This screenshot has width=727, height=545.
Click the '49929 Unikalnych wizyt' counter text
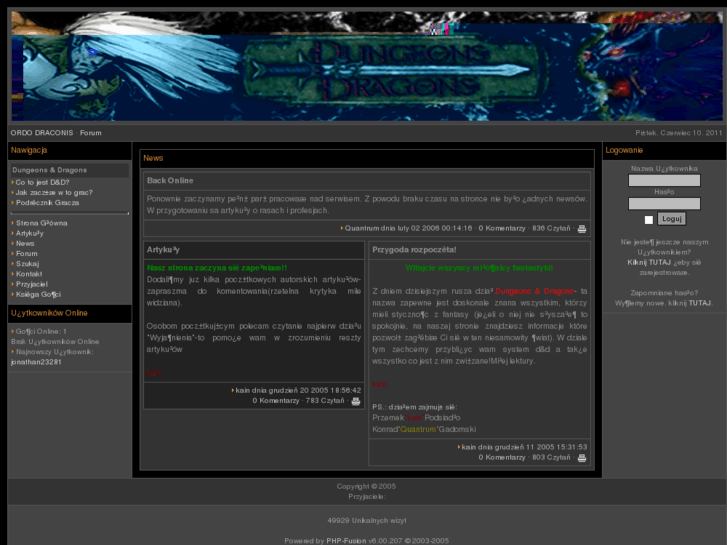(367, 521)
